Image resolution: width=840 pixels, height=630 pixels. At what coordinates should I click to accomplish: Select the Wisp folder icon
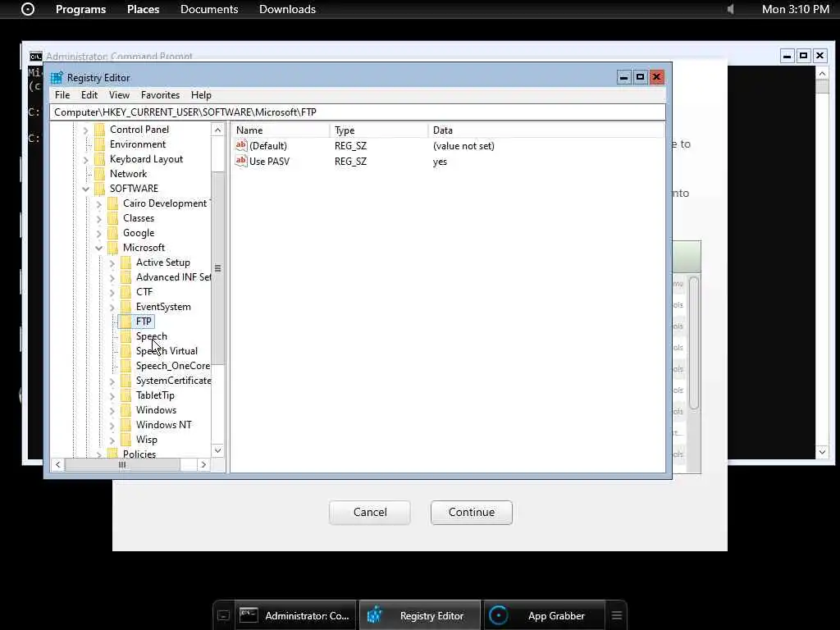pyautogui.click(x=126, y=440)
